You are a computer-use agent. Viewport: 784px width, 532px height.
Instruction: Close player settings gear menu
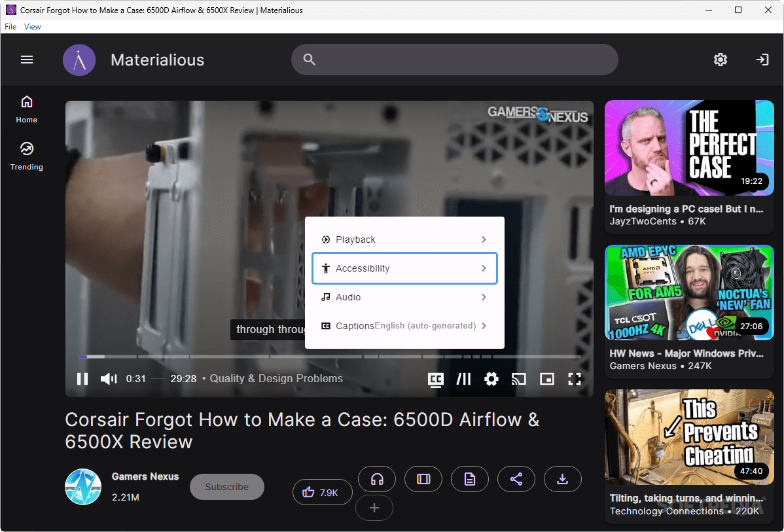click(491, 379)
